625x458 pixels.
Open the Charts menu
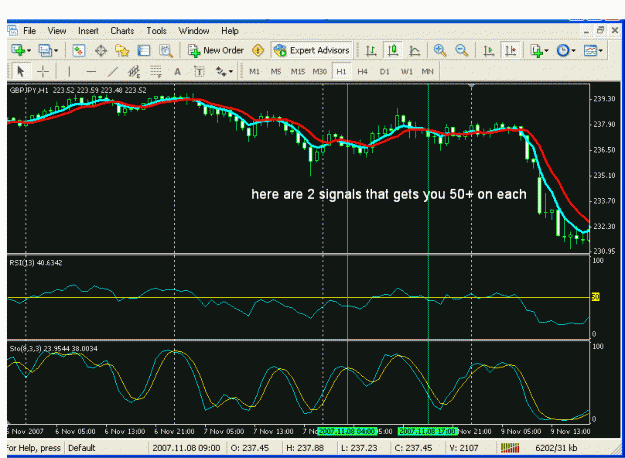pos(122,31)
